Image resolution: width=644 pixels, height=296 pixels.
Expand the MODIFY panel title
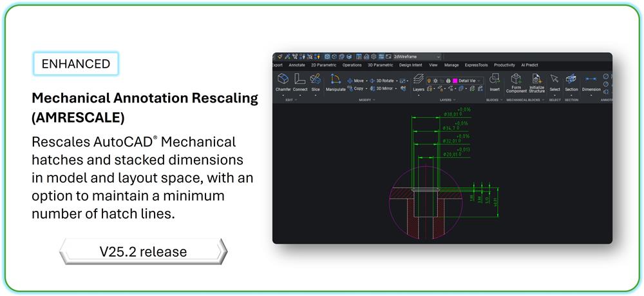pos(367,100)
